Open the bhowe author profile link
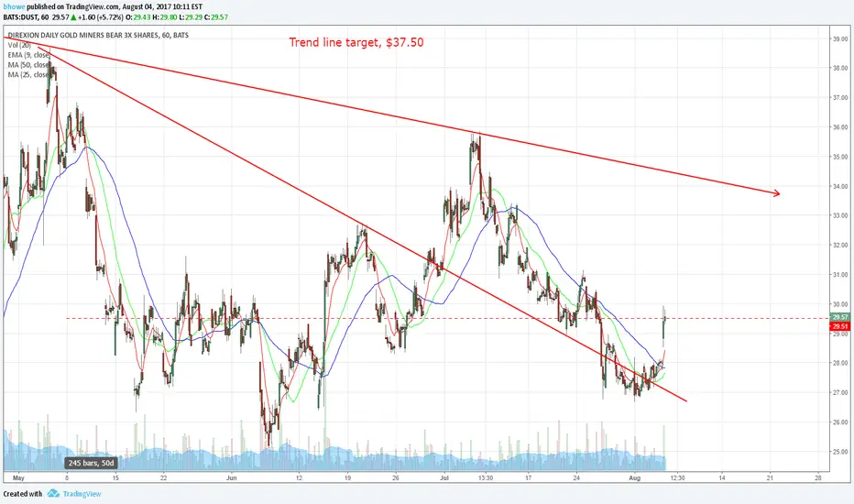The height and width of the screenshot is (504, 854). click(x=14, y=6)
